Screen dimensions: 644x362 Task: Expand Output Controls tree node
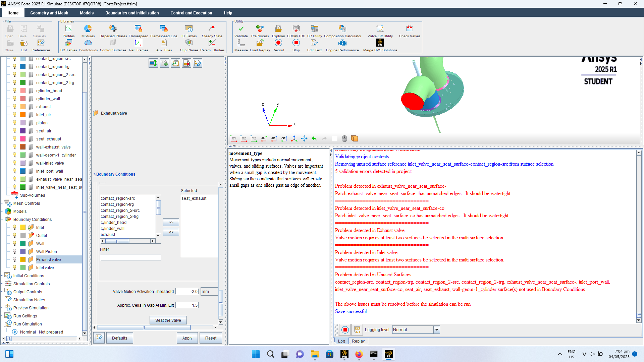pyautogui.click(x=2, y=292)
